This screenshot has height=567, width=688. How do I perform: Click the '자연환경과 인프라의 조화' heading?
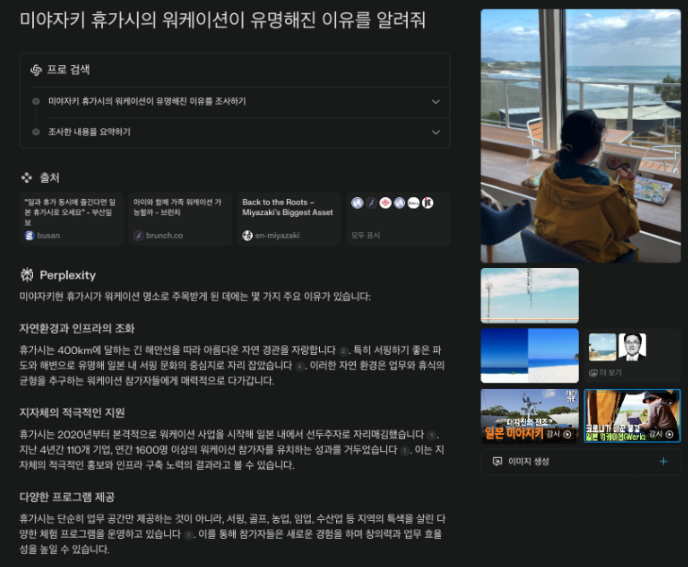(77, 329)
